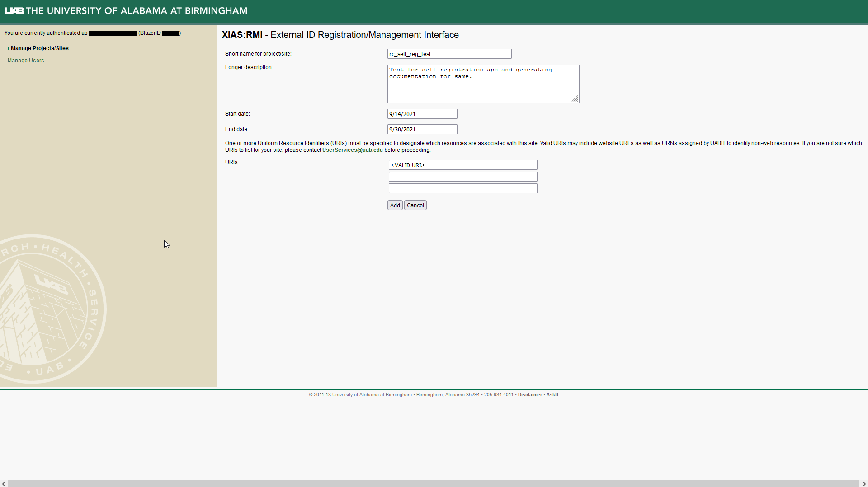Open the UserServices@uab.edu email link
This screenshot has height=487, width=868.
(352, 150)
